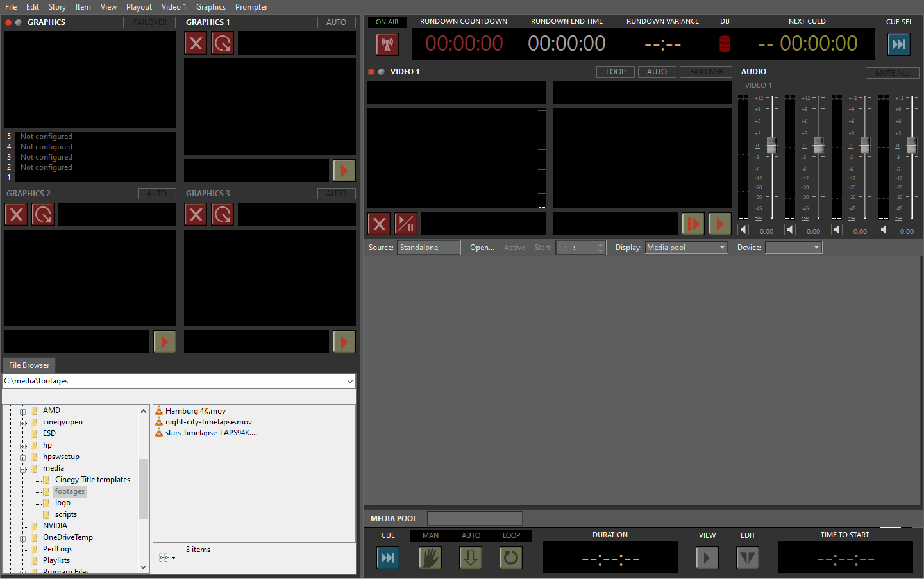This screenshot has height=579, width=924.
Task: Toggle the Video 1 LOOP button
Action: (x=616, y=72)
